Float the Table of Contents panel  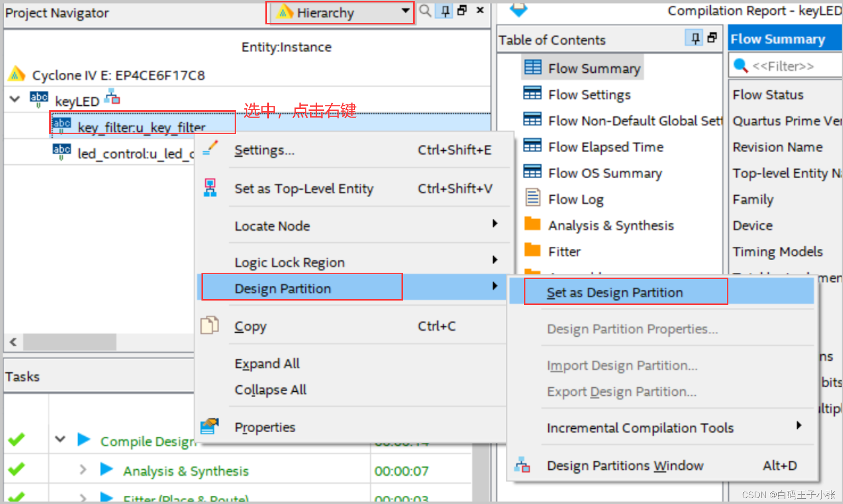coord(712,38)
